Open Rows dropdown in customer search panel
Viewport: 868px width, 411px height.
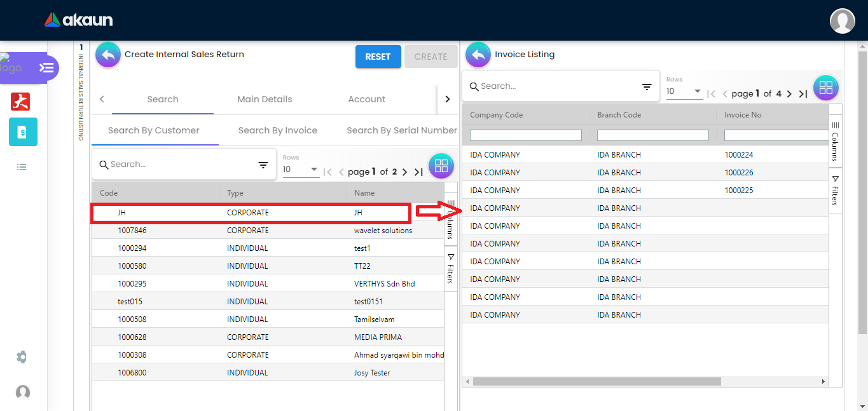pyautogui.click(x=301, y=170)
